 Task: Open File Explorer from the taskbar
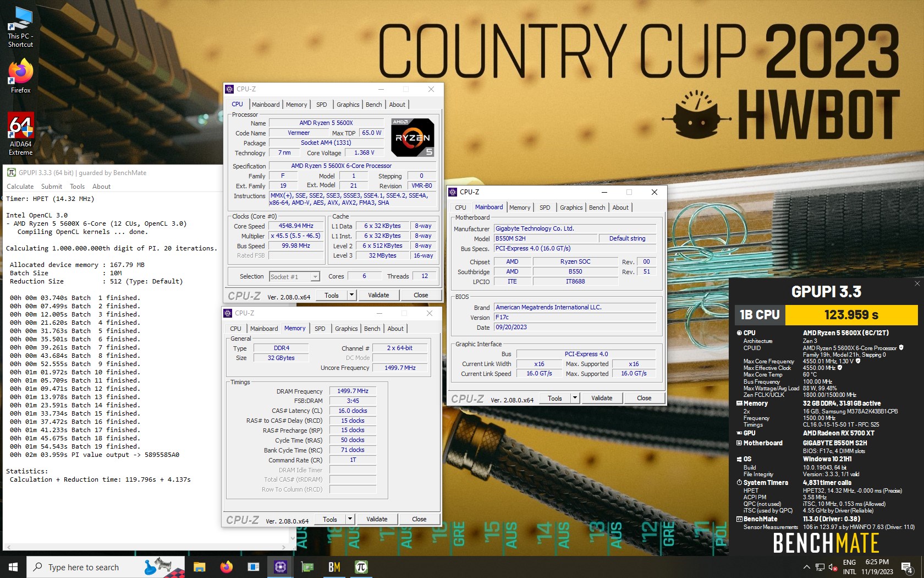[199, 567]
